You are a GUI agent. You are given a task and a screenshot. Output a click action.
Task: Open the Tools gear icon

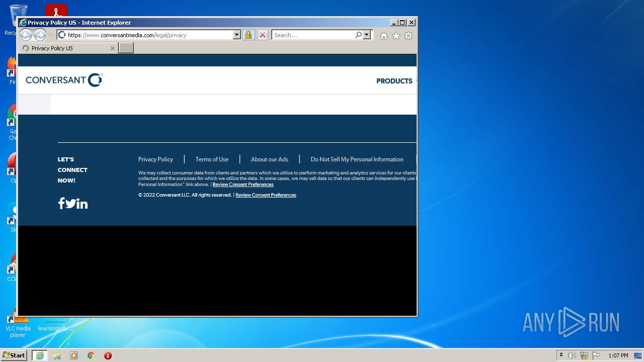click(409, 36)
